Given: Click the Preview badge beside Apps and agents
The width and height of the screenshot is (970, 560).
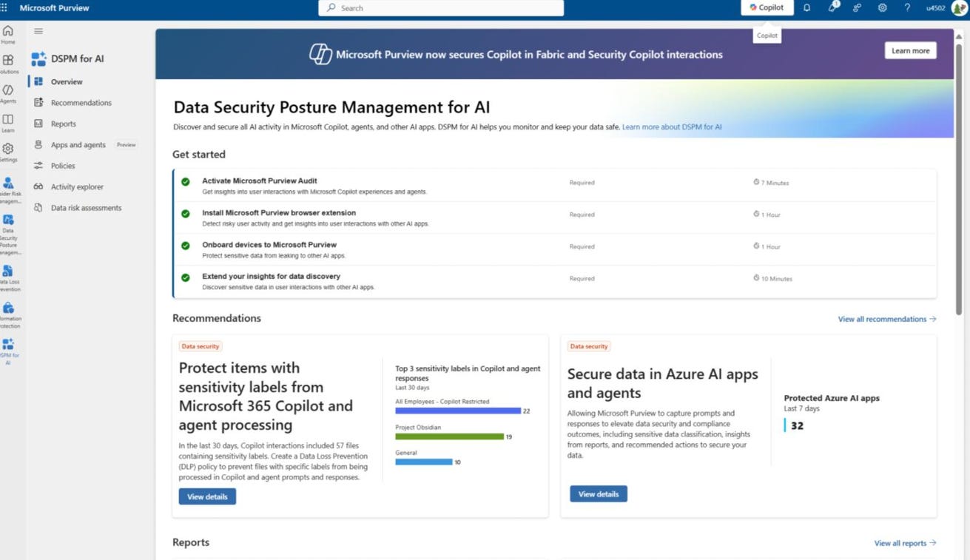Looking at the screenshot, I should 127,145.
